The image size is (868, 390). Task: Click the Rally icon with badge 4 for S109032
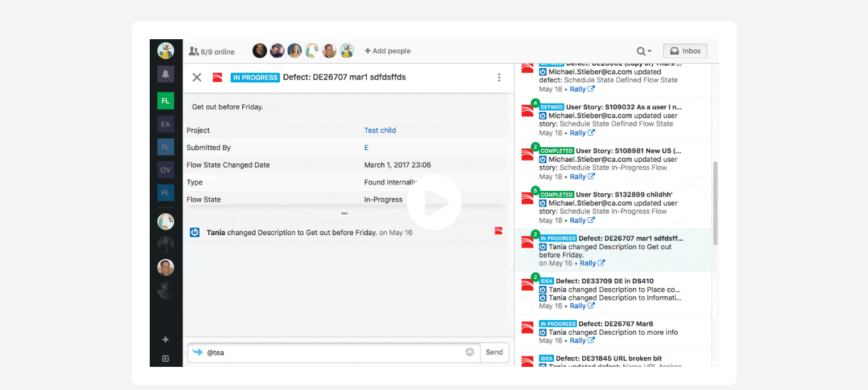click(527, 111)
